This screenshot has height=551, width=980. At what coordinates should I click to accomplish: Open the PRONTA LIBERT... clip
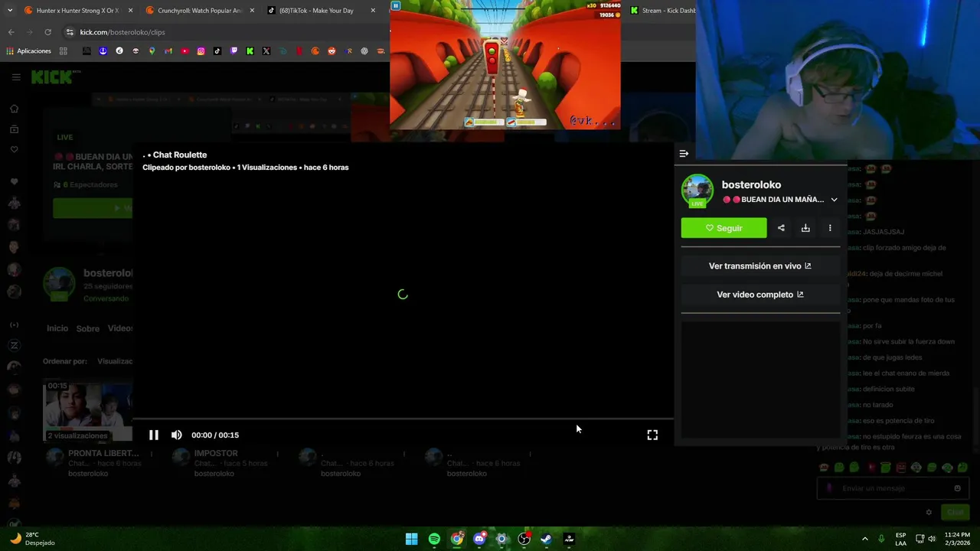103,453
